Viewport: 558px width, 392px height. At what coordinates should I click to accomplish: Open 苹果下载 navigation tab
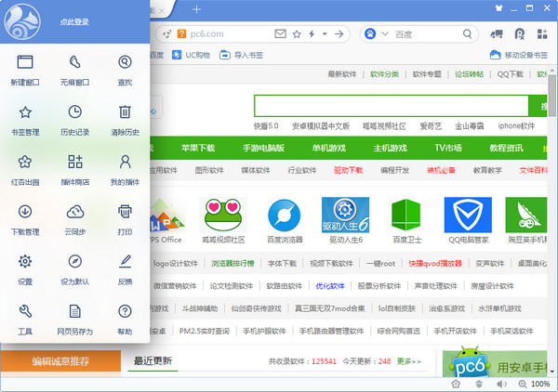[198, 148]
